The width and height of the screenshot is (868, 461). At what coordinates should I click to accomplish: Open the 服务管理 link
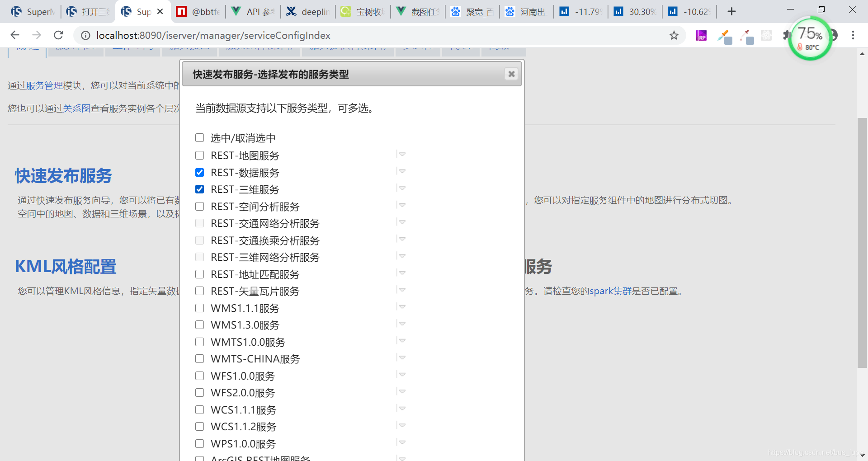click(44, 85)
